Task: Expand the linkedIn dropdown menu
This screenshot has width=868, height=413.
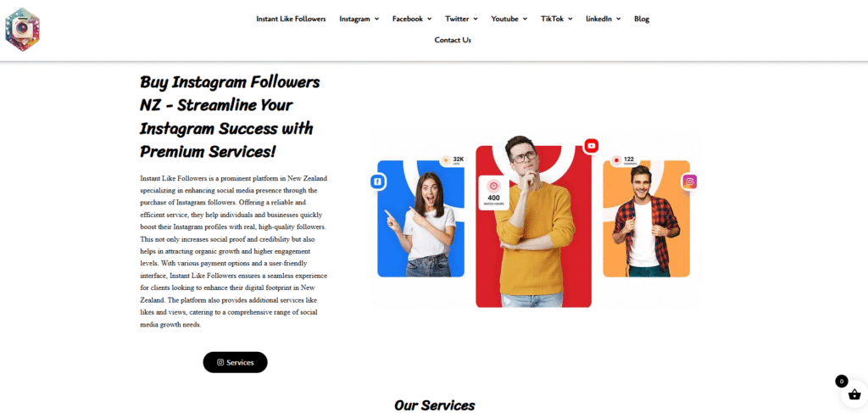Action: (604, 19)
